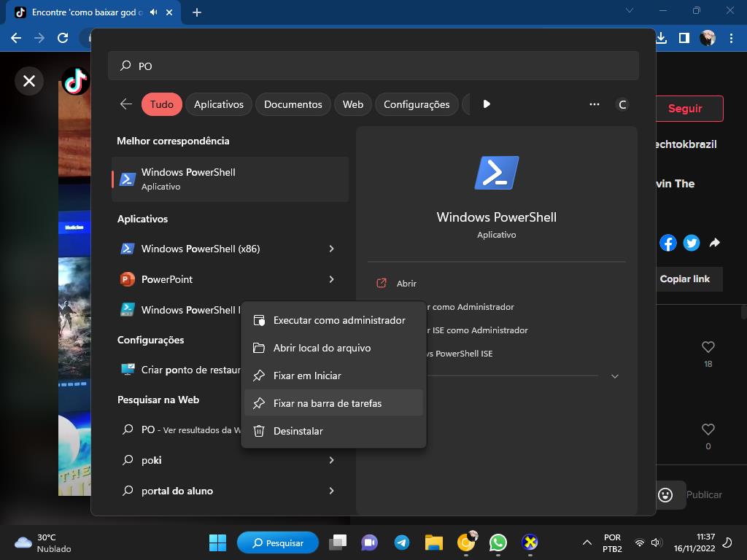
Task: Click Copiar link button
Action: tap(684, 279)
